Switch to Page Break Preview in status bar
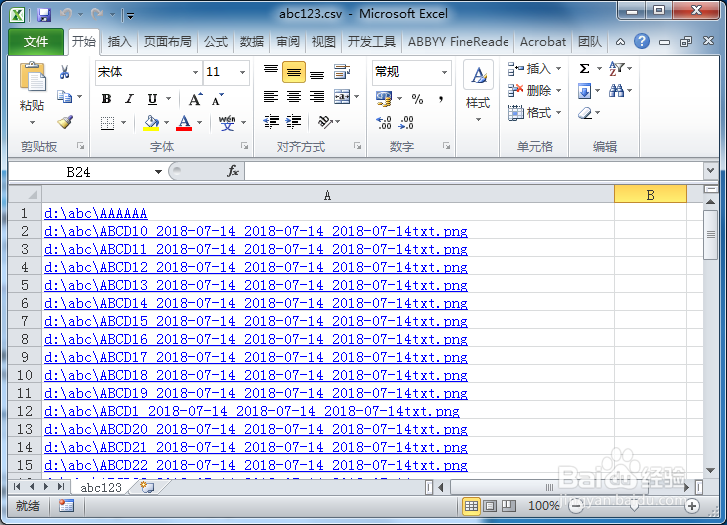The image size is (727, 525). [509, 506]
